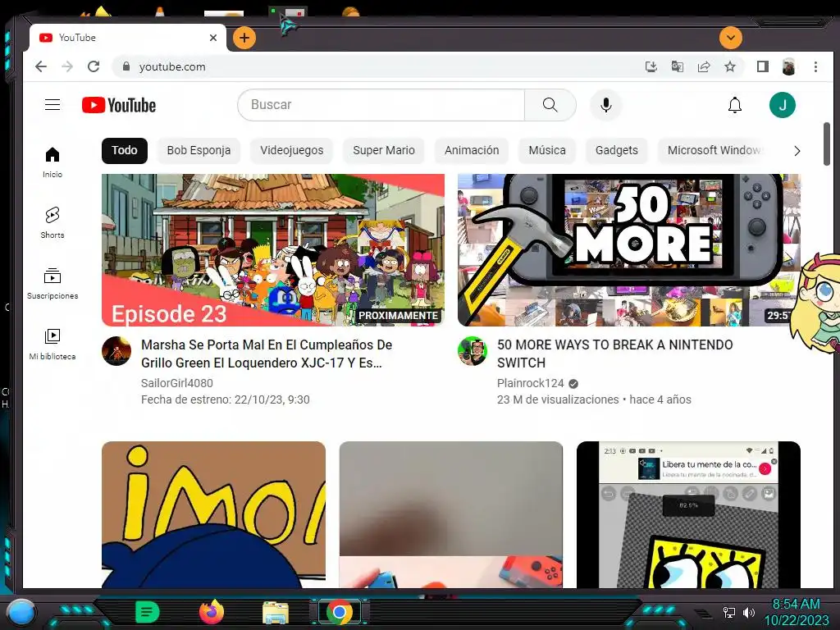The image size is (840, 630).
Task: Open the green notes app on taskbar
Action: pyautogui.click(x=148, y=612)
